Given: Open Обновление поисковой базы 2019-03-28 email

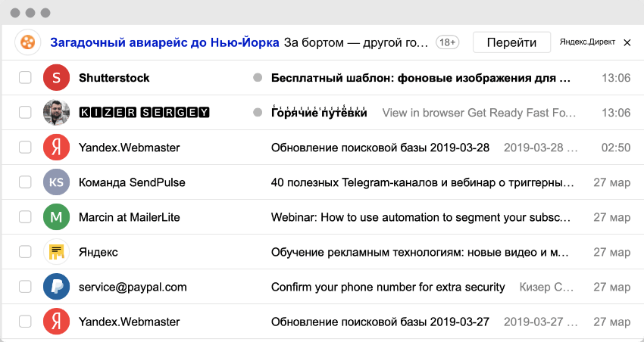Looking at the screenshot, I should click(380, 148).
